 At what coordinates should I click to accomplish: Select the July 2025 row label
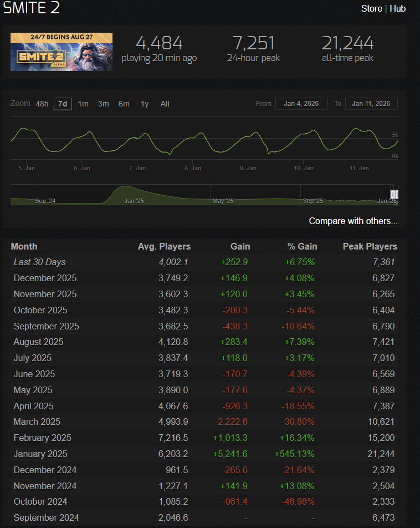(32, 358)
